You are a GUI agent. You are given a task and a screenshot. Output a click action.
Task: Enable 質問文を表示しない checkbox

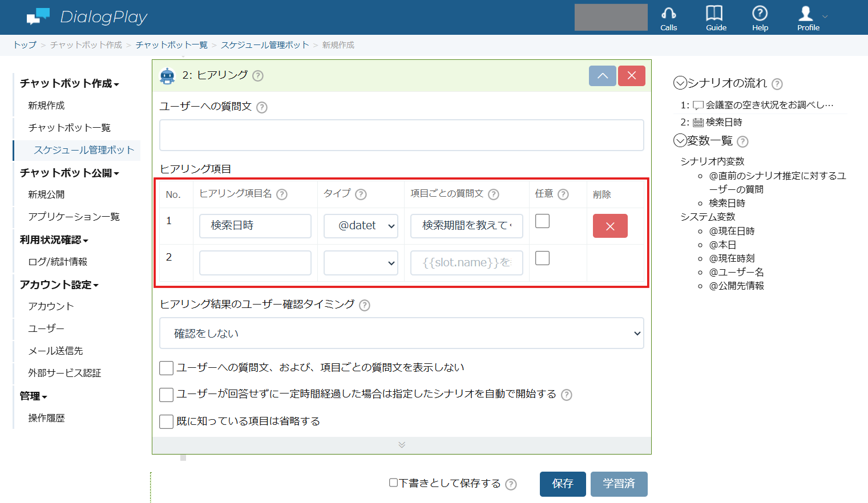click(167, 368)
